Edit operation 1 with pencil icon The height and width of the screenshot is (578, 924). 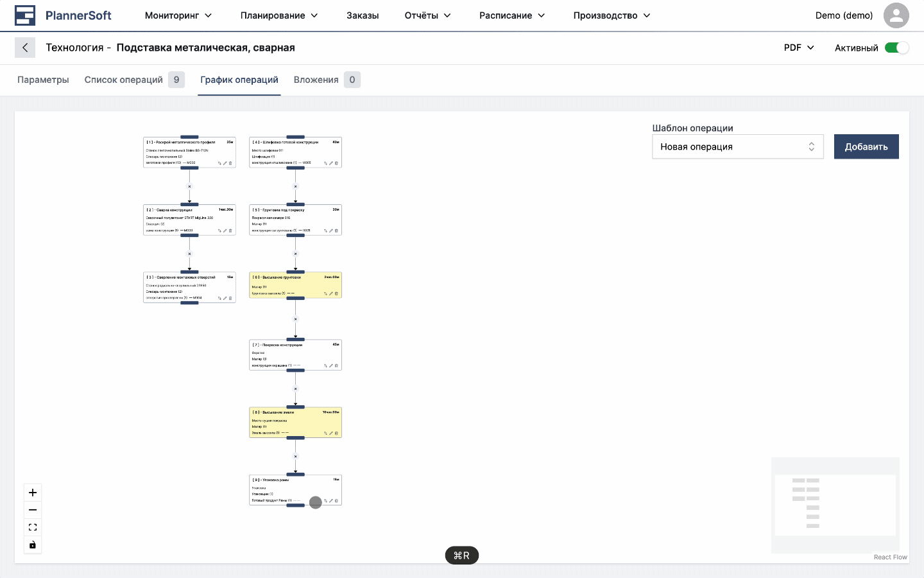(x=225, y=163)
